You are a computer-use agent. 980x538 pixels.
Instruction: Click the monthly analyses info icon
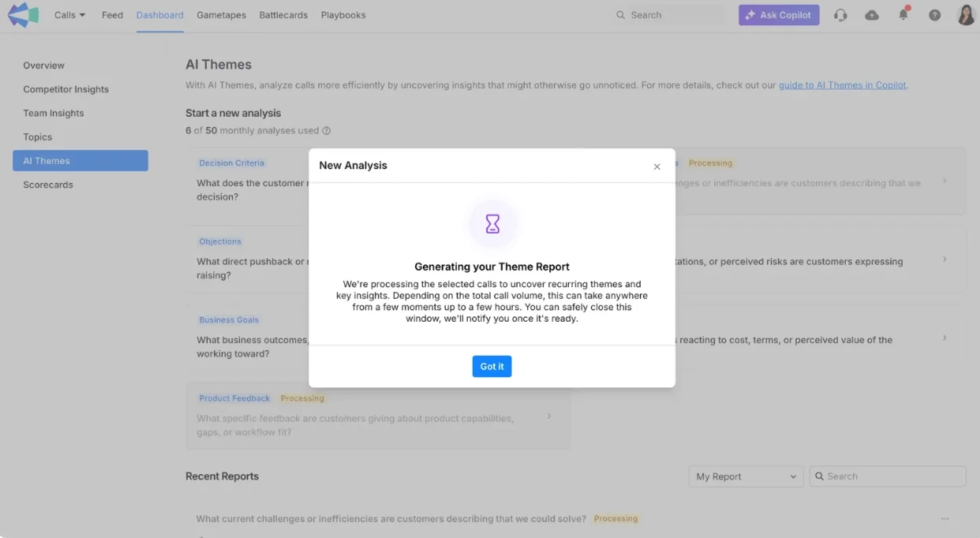pyautogui.click(x=327, y=131)
